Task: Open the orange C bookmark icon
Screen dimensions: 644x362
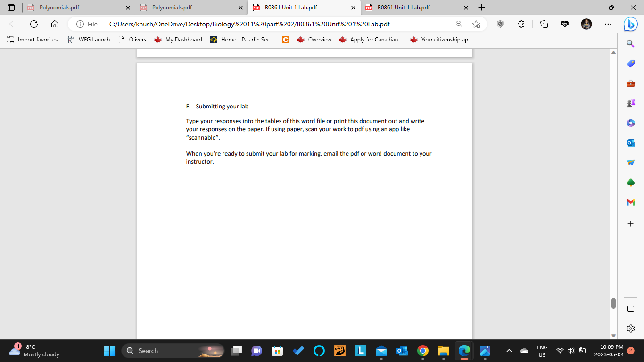Action: [x=285, y=40]
